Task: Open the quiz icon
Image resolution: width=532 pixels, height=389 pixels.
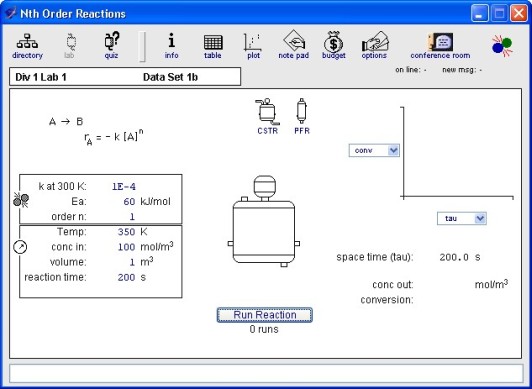Action: (x=111, y=45)
